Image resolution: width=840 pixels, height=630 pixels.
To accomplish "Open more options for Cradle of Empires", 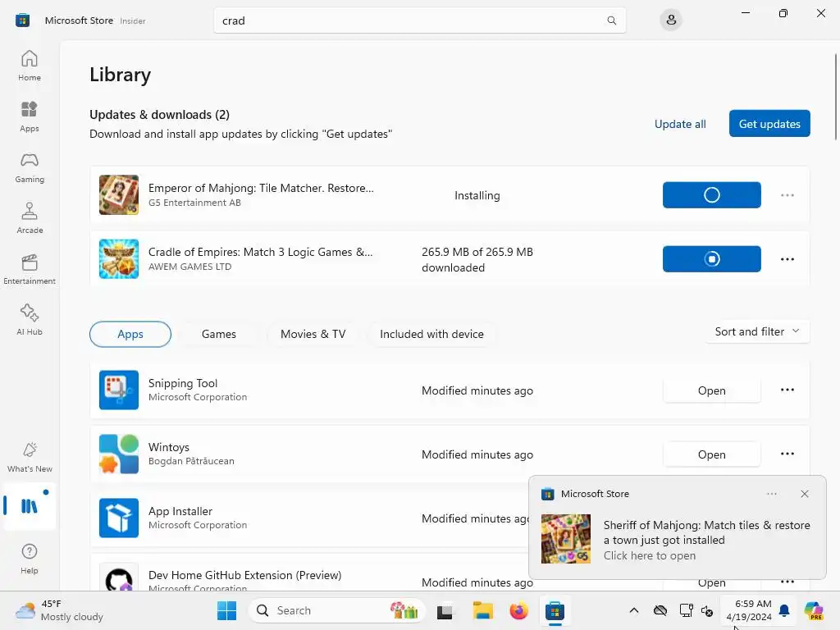I will click(787, 258).
